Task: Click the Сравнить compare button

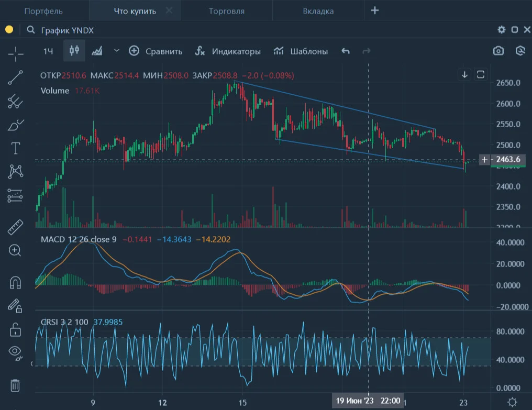Action: pyautogui.click(x=156, y=51)
